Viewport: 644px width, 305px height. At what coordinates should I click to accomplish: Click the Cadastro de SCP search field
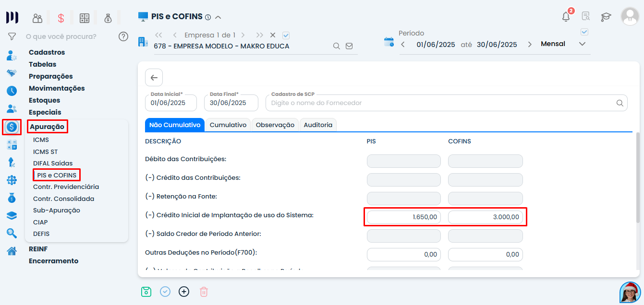[x=442, y=103]
